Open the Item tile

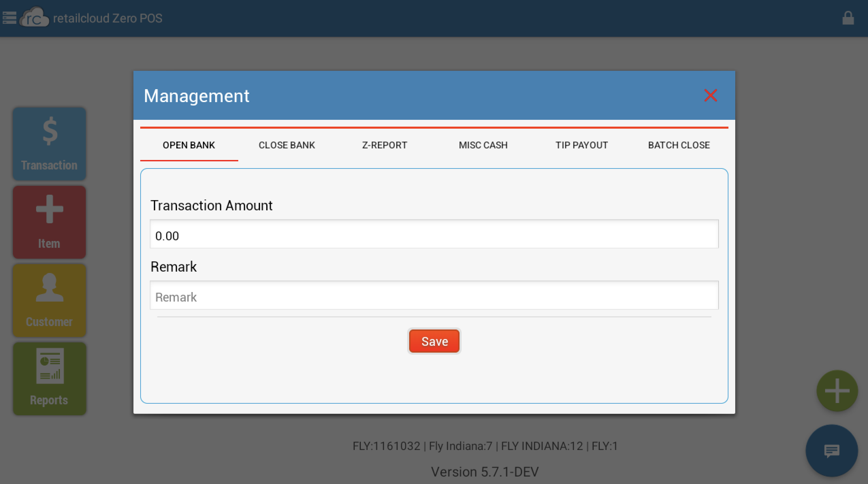pos(49,222)
